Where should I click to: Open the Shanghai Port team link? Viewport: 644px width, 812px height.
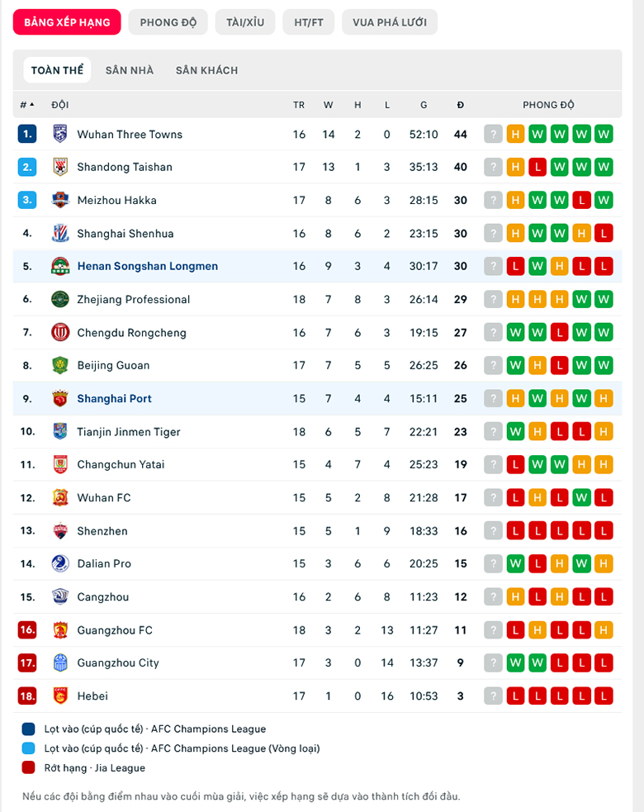click(115, 398)
